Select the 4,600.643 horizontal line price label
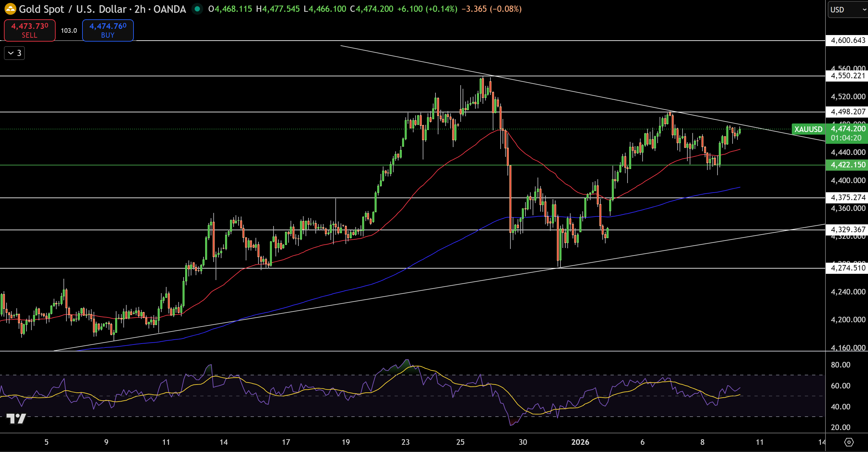868x452 pixels. (x=847, y=41)
